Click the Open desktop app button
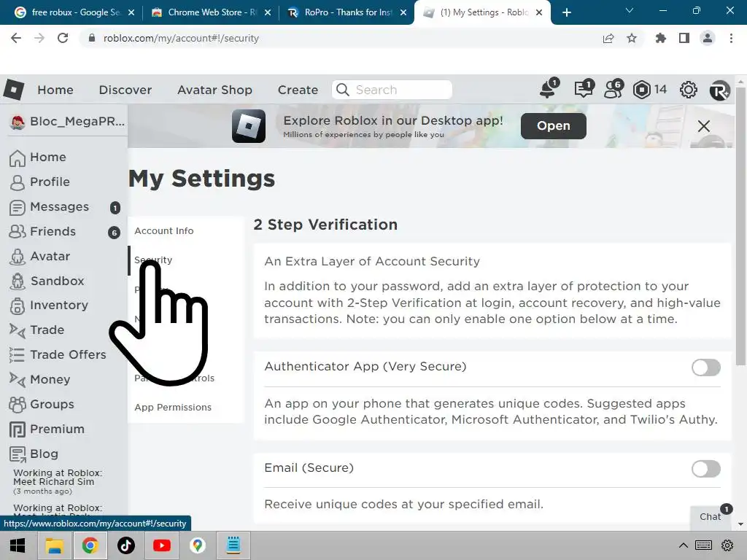The width and height of the screenshot is (747, 560). 554,125
